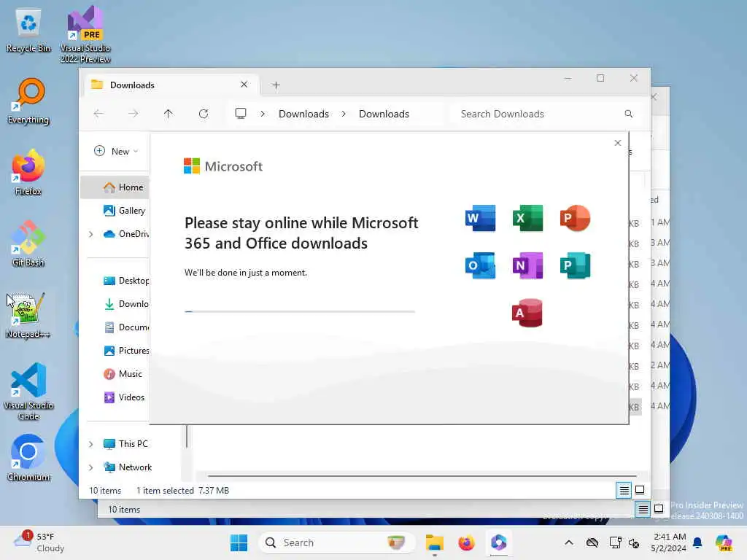Click the search magnifier in Explorer
This screenshot has height=560, width=747.
628,114
